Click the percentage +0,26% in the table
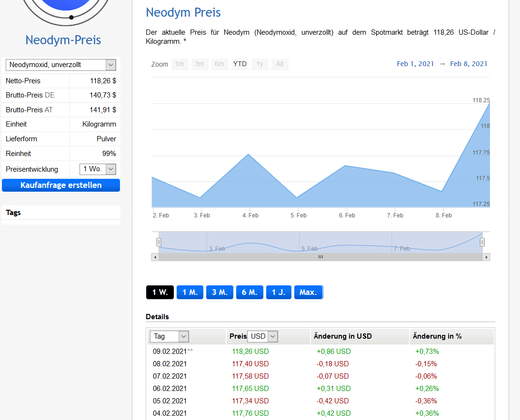Screen dimensions: 520x420 click(427, 389)
